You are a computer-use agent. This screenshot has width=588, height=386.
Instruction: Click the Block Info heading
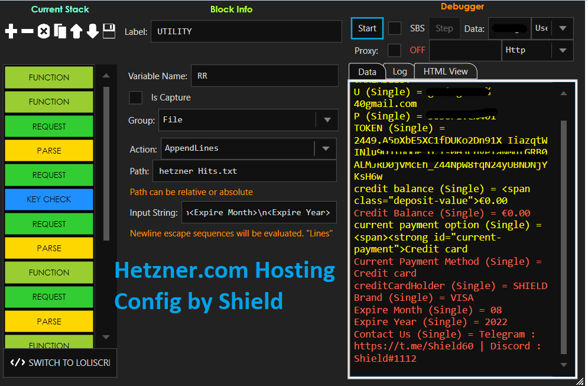[232, 9]
